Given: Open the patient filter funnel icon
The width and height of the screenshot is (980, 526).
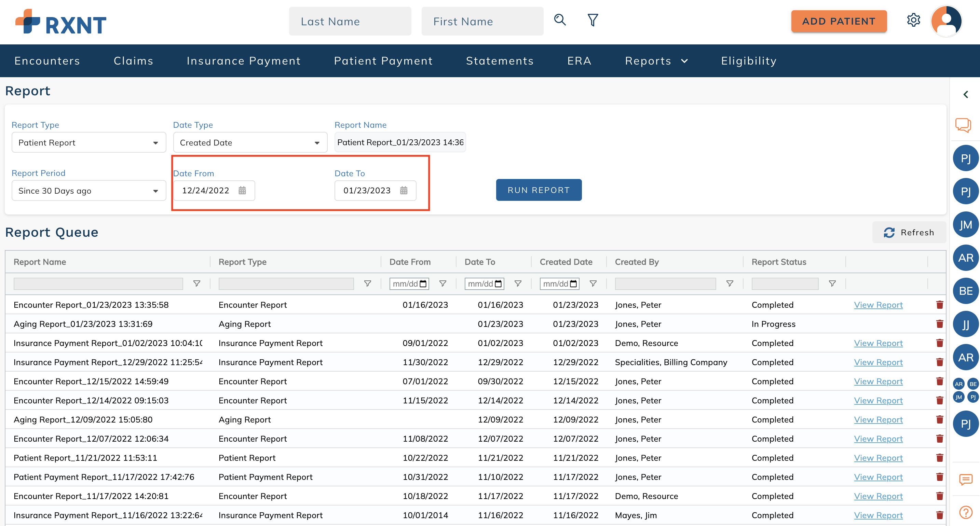Looking at the screenshot, I should click(592, 20).
